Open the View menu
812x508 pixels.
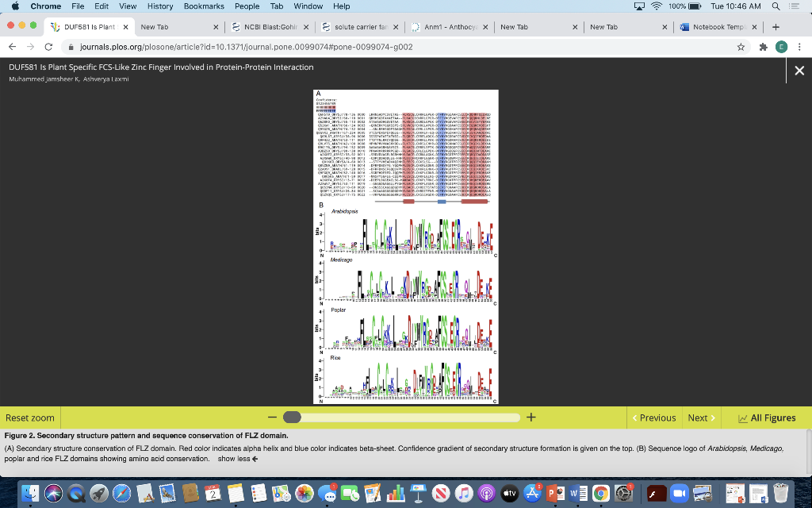[x=128, y=6]
